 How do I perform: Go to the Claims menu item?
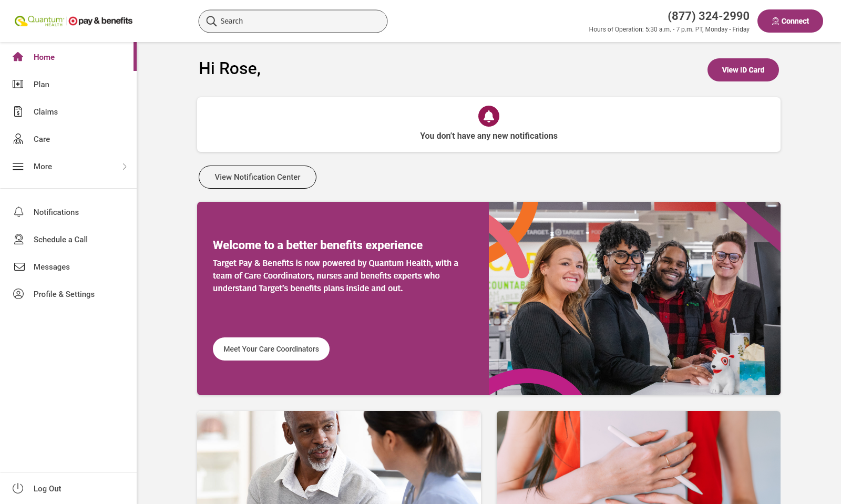click(x=68, y=112)
